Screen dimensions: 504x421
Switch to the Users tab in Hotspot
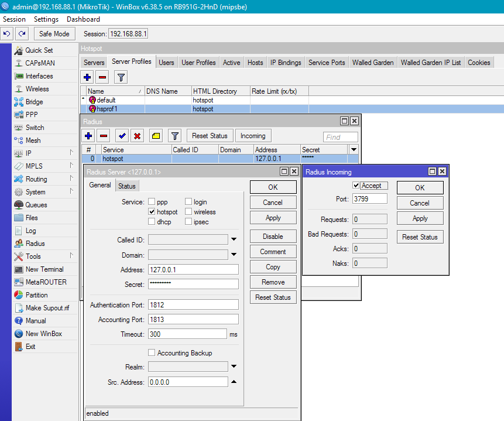click(166, 63)
